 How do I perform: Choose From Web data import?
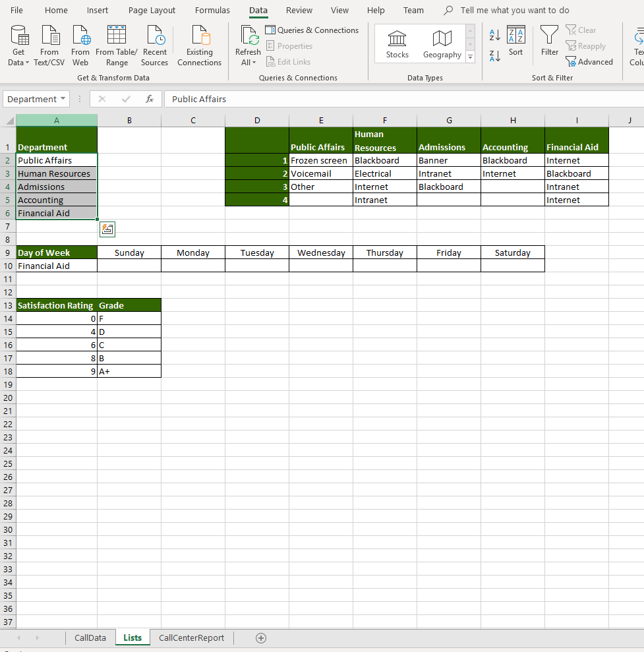tap(80, 45)
